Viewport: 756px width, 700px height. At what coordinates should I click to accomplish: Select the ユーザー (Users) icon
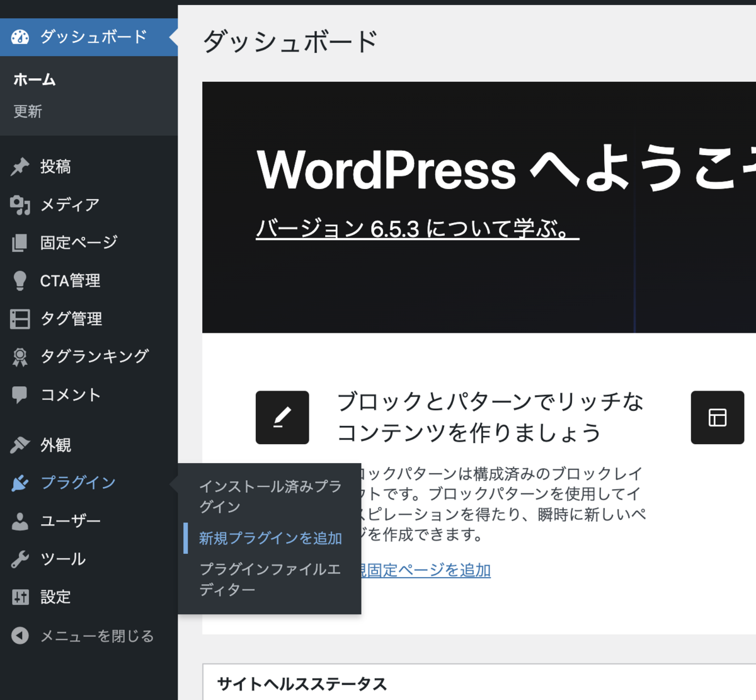pos(20,521)
